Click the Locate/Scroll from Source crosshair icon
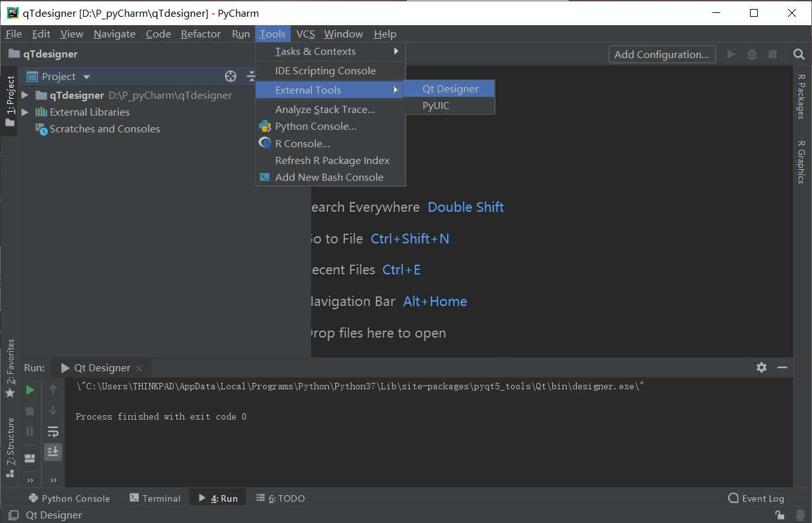812x523 pixels. [x=231, y=77]
